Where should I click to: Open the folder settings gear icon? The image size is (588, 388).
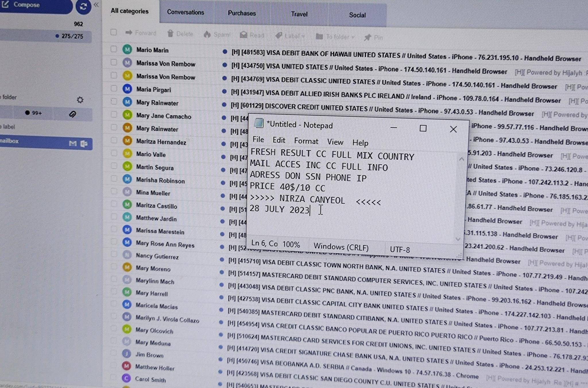[x=80, y=100]
